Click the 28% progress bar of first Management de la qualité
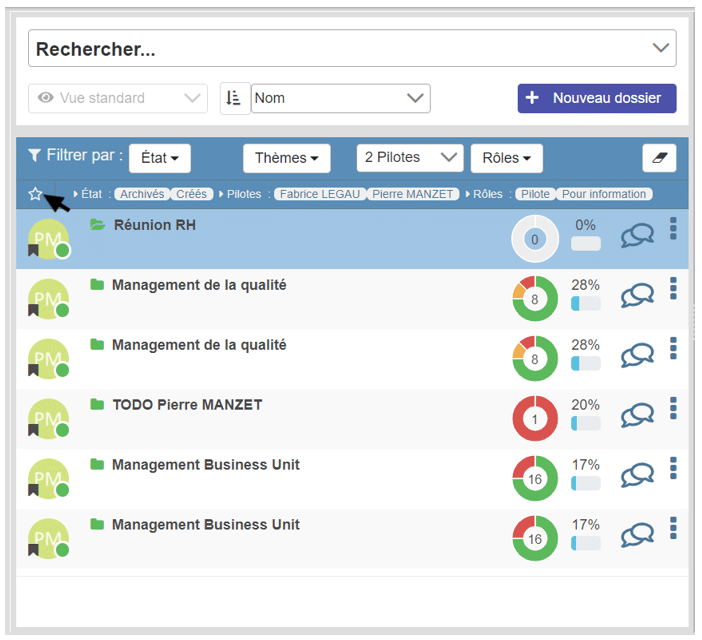702x640 pixels. point(585,303)
